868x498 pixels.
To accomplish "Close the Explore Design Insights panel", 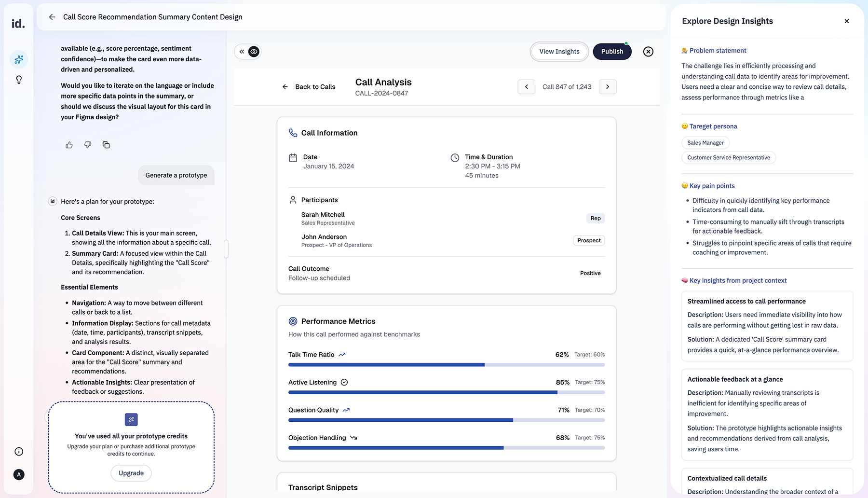I will pyautogui.click(x=846, y=21).
